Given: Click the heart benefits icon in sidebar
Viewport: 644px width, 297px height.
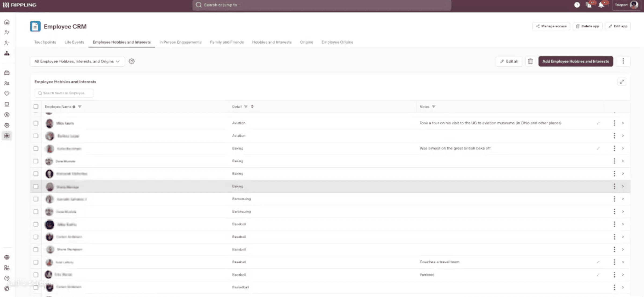Looking at the screenshot, I should point(7,94).
